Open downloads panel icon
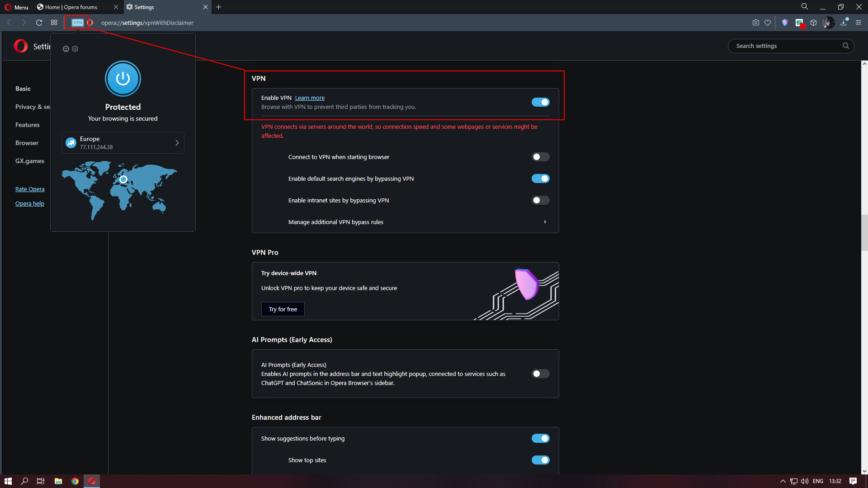The height and width of the screenshot is (488, 868). point(844,23)
